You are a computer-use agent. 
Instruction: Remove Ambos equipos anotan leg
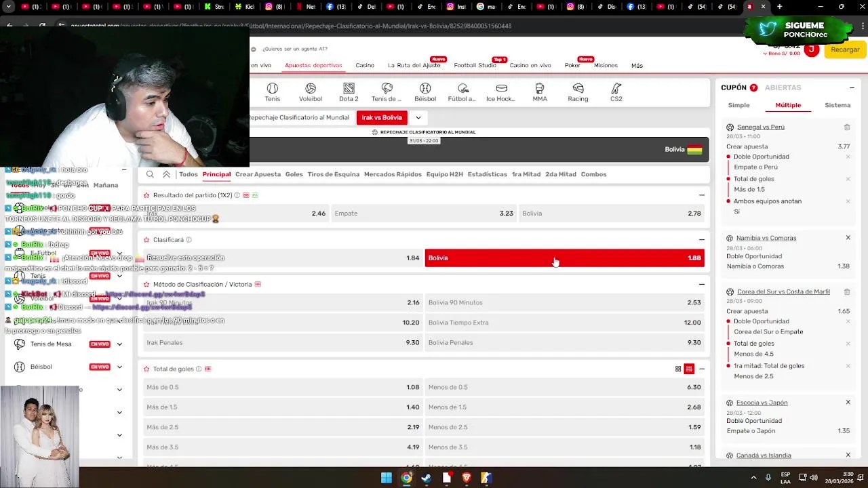[848, 201]
